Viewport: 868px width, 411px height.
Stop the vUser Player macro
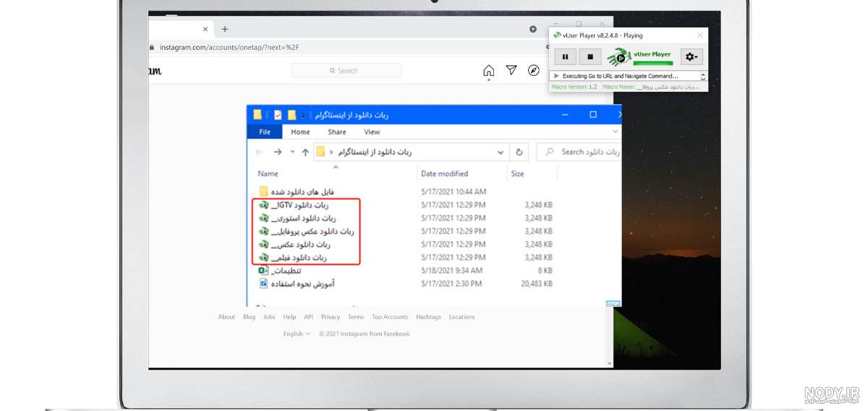[590, 56]
